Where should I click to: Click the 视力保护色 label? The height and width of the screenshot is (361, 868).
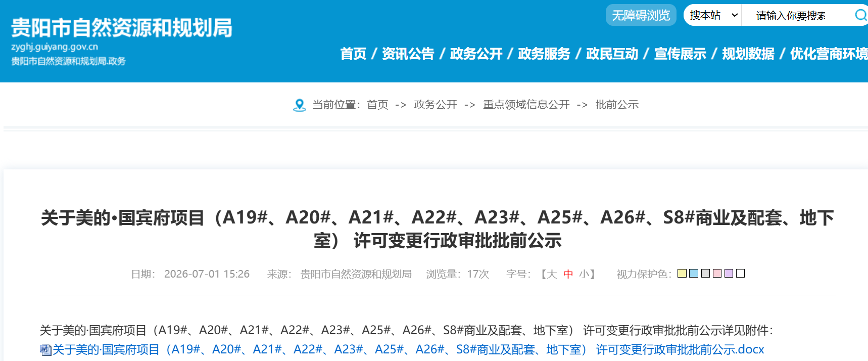click(644, 274)
